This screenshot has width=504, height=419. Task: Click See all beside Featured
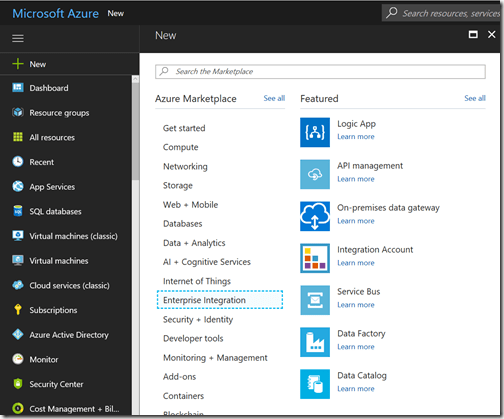pyautogui.click(x=475, y=98)
